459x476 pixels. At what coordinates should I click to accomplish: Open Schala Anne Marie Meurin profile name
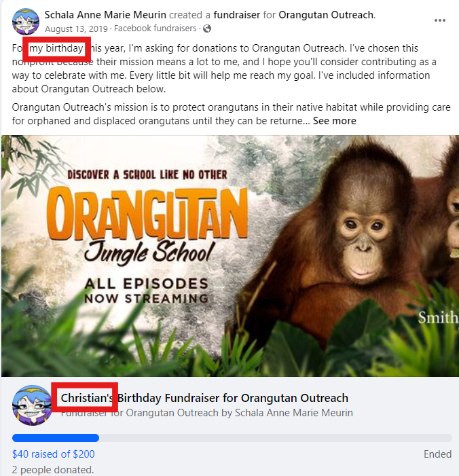point(105,14)
